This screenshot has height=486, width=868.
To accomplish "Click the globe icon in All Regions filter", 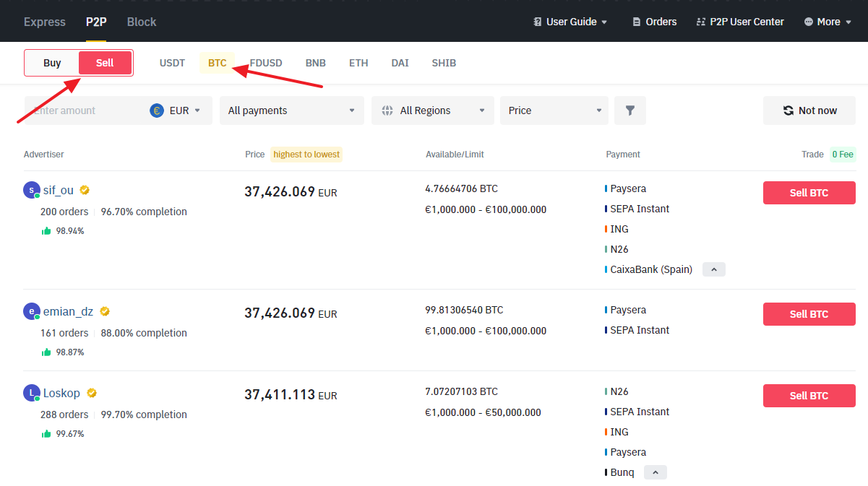I will (389, 110).
